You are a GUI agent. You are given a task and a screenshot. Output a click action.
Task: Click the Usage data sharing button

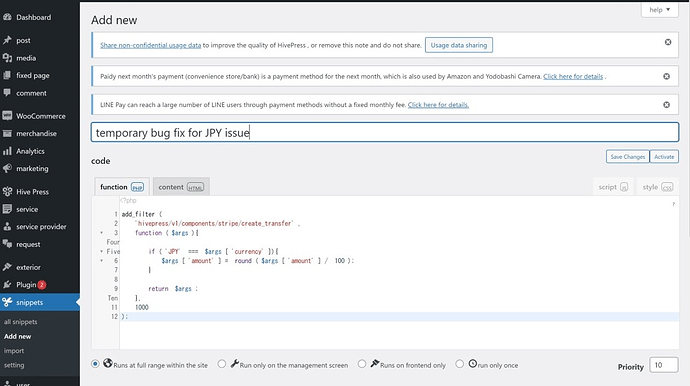pos(459,45)
